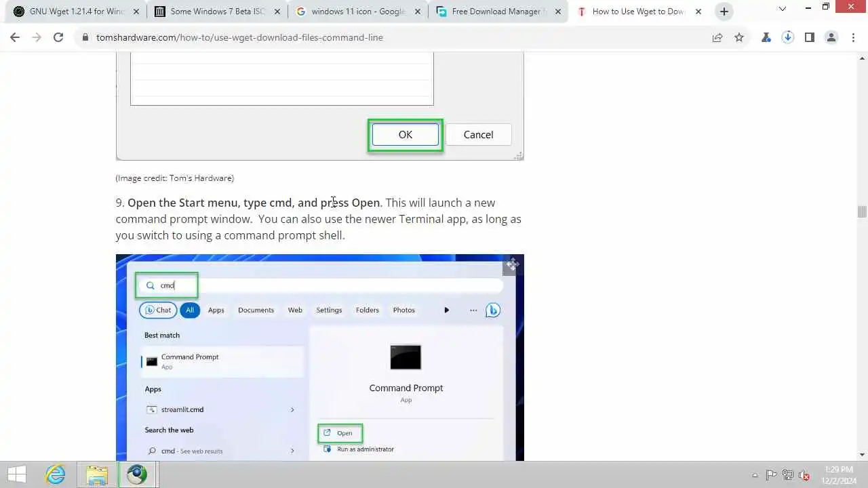
Task: Close the windows 11 icon tab
Action: [416, 12]
